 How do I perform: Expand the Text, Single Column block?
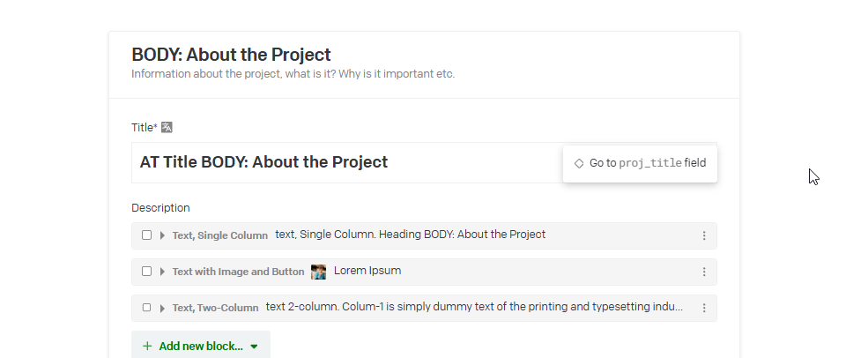click(x=162, y=235)
